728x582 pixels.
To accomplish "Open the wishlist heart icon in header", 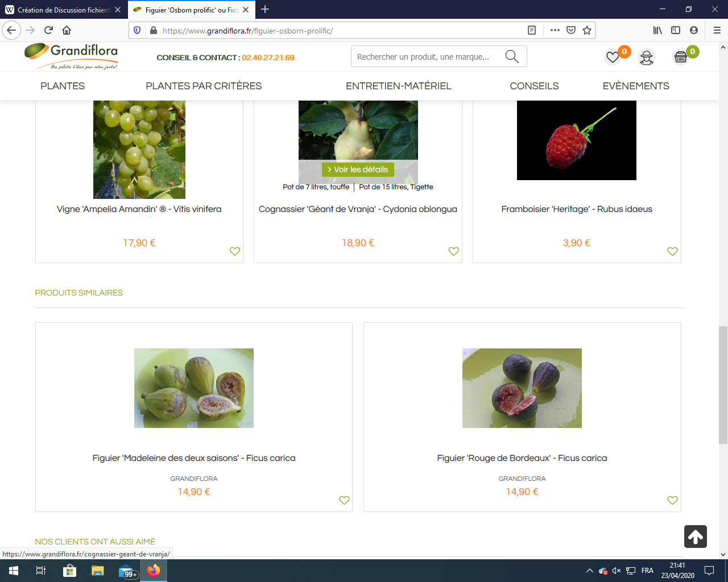I will coord(613,57).
